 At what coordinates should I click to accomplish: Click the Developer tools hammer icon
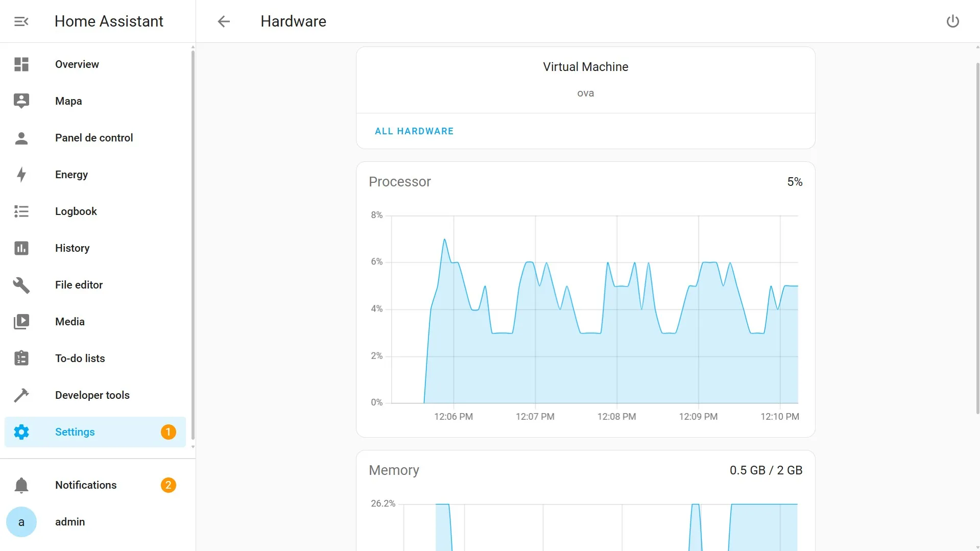tap(21, 395)
